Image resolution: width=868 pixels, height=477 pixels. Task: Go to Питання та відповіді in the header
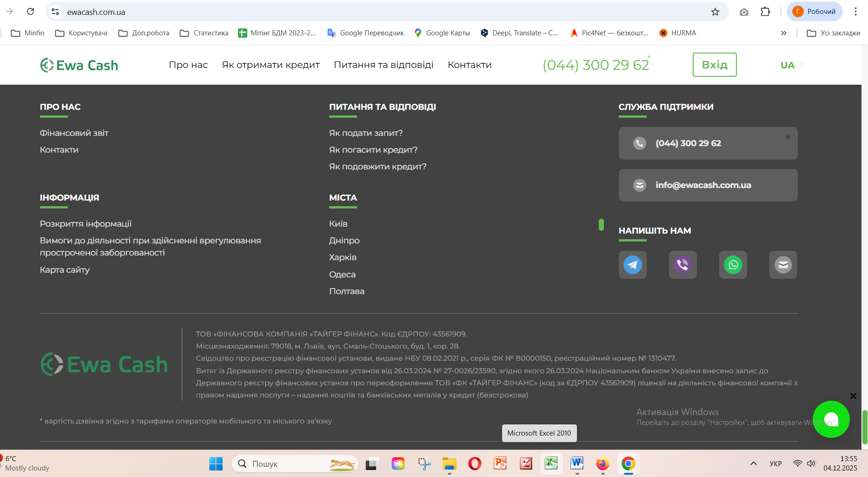[x=384, y=65]
